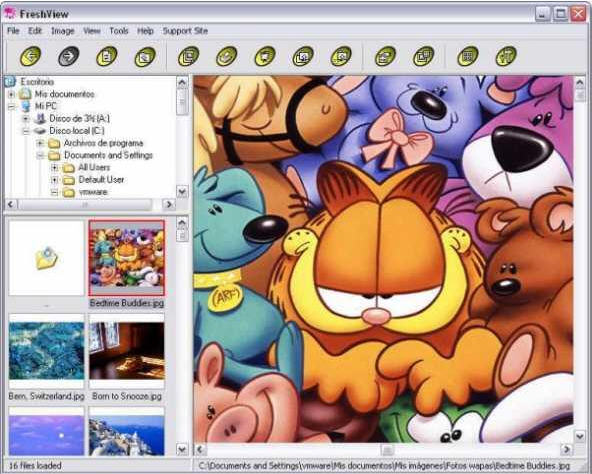The height and width of the screenshot is (474, 592).
Task: Select the All Users folder
Action: click(x=94, y=167)
